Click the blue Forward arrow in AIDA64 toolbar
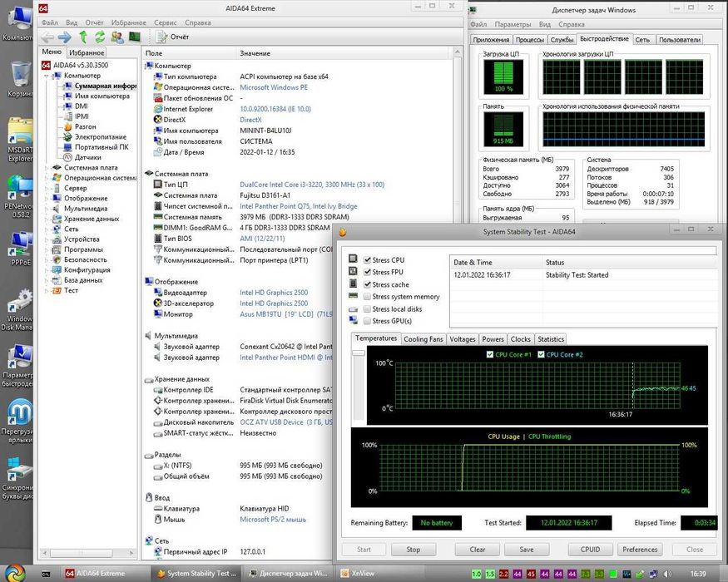 65,37
